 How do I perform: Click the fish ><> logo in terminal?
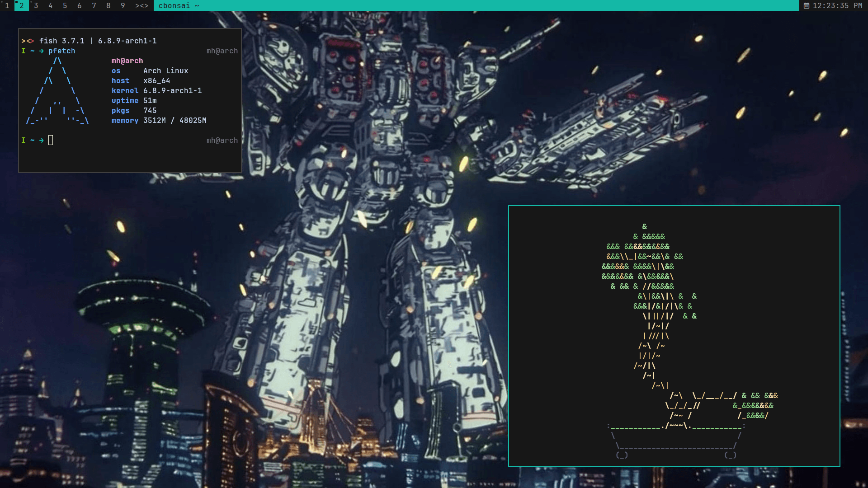click(x=28, y=41)
